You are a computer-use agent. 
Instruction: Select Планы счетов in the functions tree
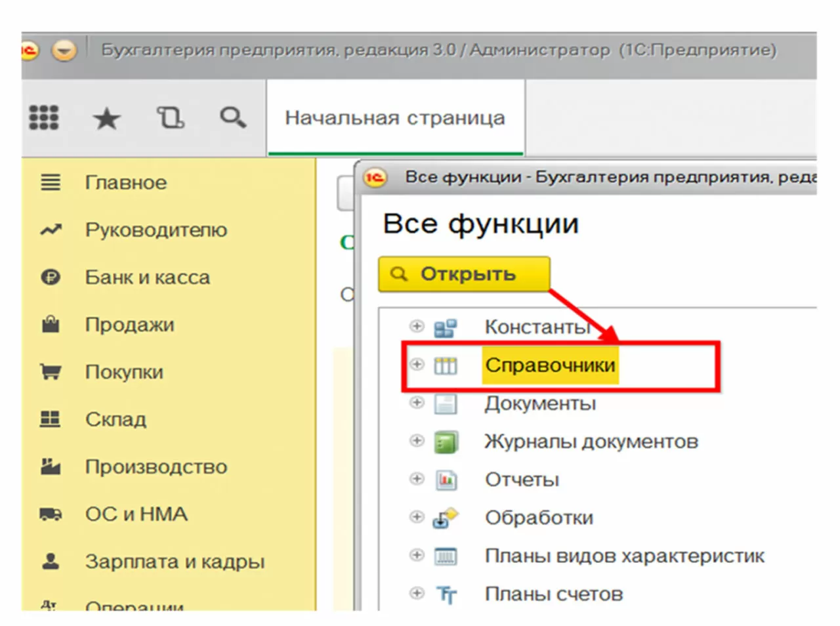[554, 594]
